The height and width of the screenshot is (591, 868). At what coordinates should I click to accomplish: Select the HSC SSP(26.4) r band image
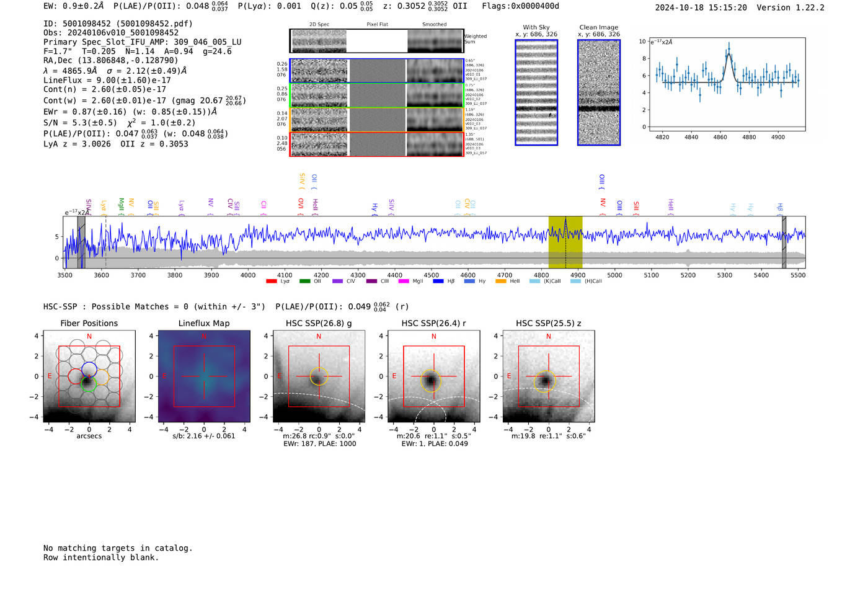[x=433, y=376]
